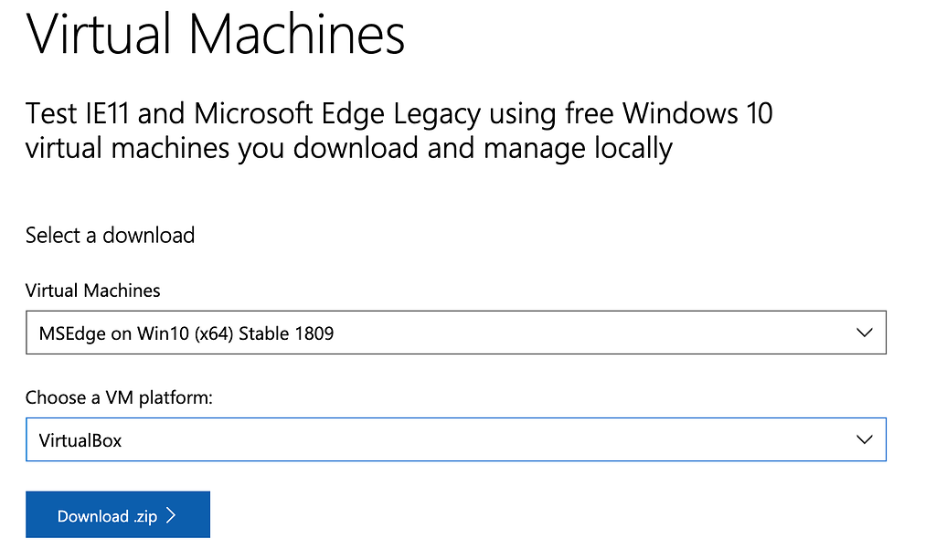Click chevron arrow on VM platform dropdown
This screenshot has width=936, height=560.
click(865, 439)
